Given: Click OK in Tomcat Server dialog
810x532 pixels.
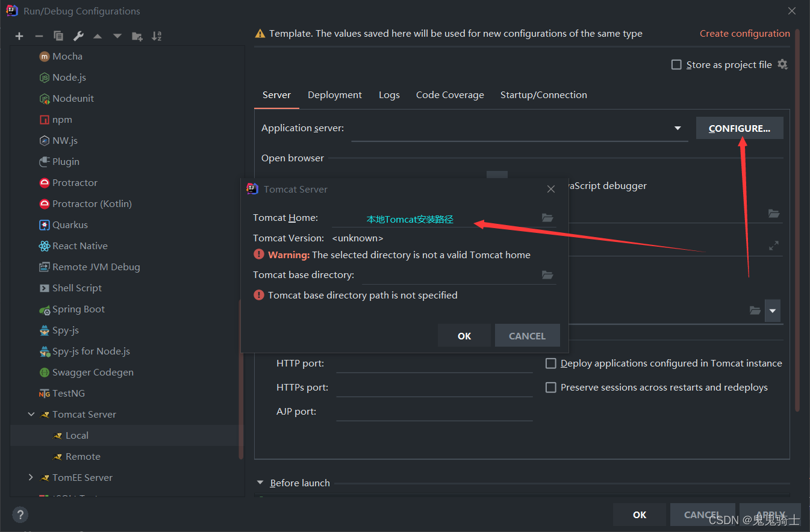Looking at the screenshot, I should 464,336.
